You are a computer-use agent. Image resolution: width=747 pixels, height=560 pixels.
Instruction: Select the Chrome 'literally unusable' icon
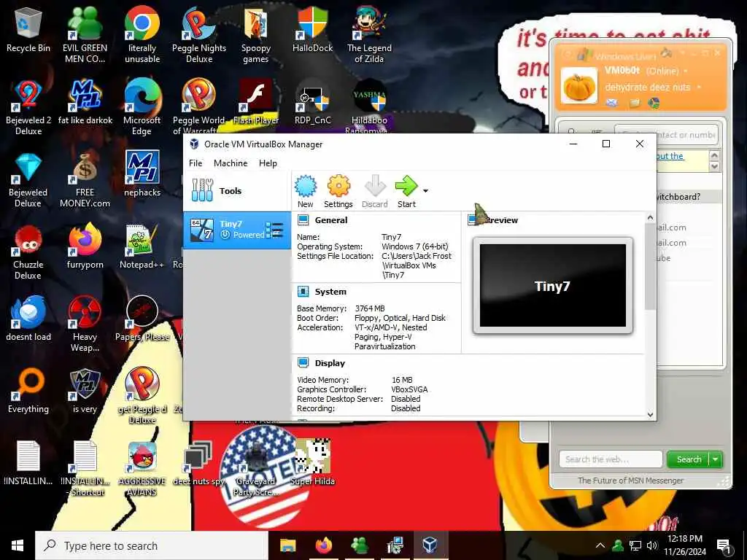(142, 36)
